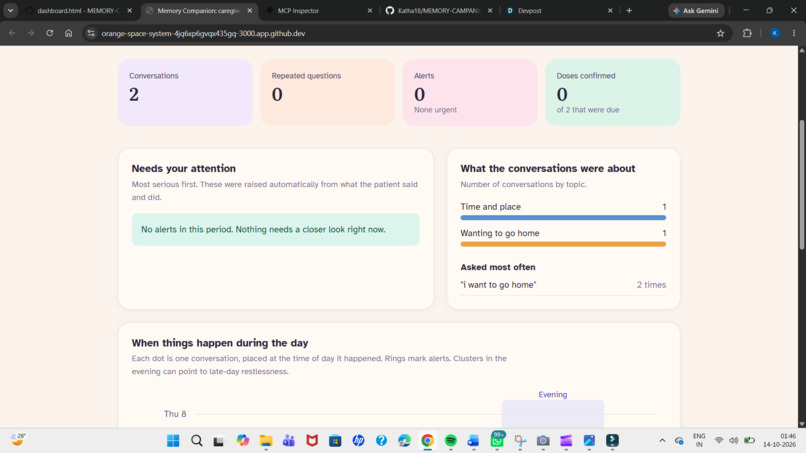Open Spotify from the taskbar
806x453 pixels.
(x=451, y=441)
